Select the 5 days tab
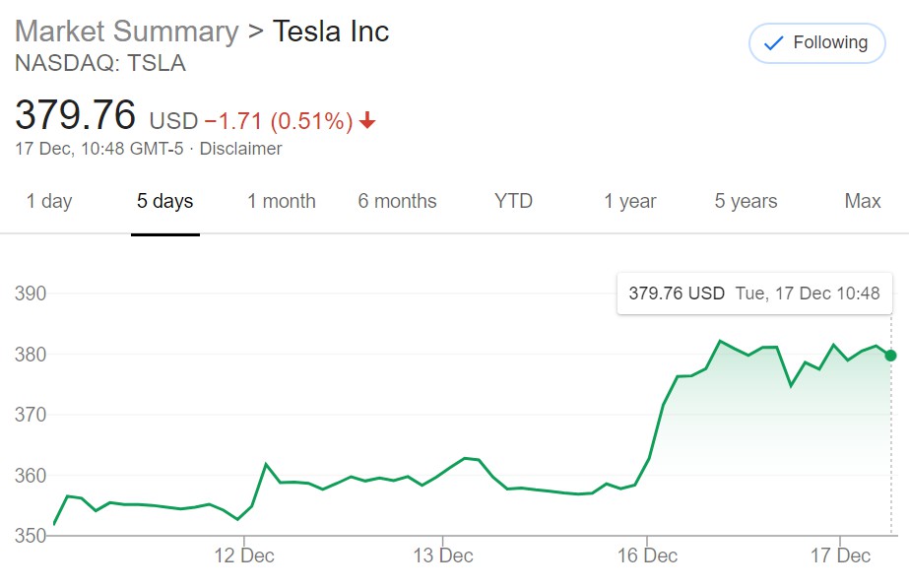The height and width of the screenshot is (588, 909). [165, 201]
